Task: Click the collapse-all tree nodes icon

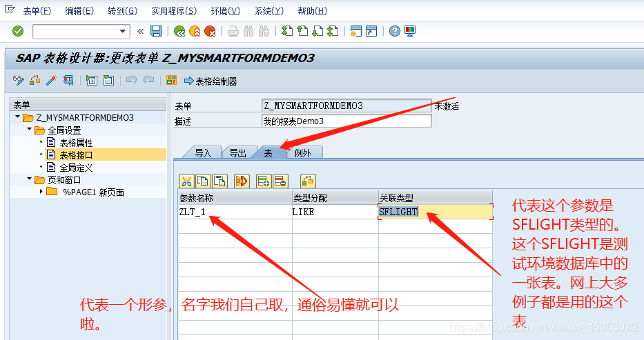Action: (108, 81)
